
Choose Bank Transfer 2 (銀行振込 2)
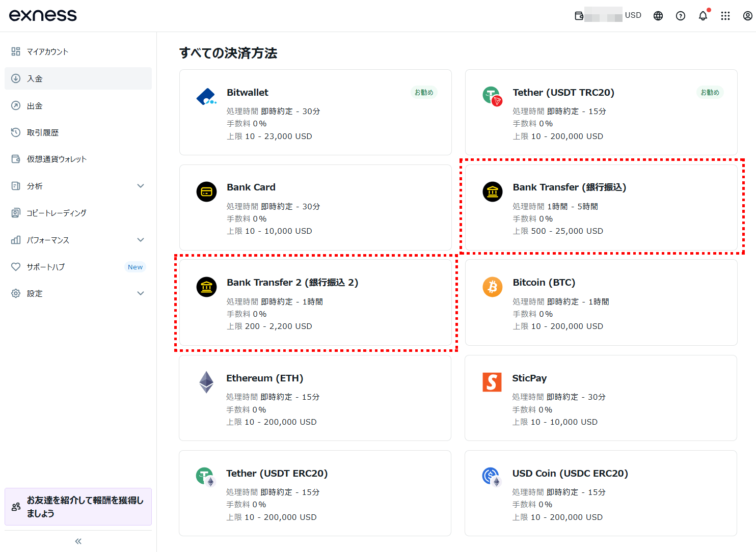point(315,302)
